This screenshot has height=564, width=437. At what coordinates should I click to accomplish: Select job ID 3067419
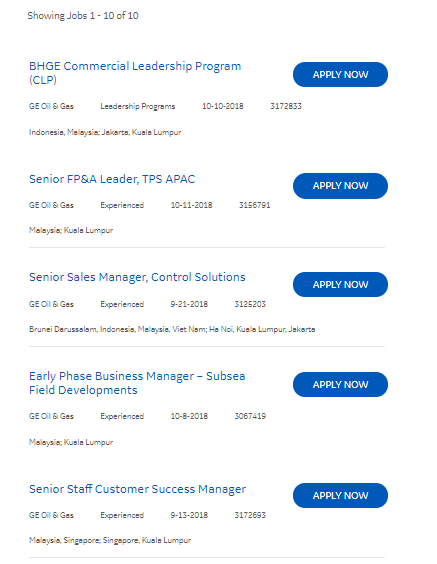pyautogui.click(x=250, y=416)
